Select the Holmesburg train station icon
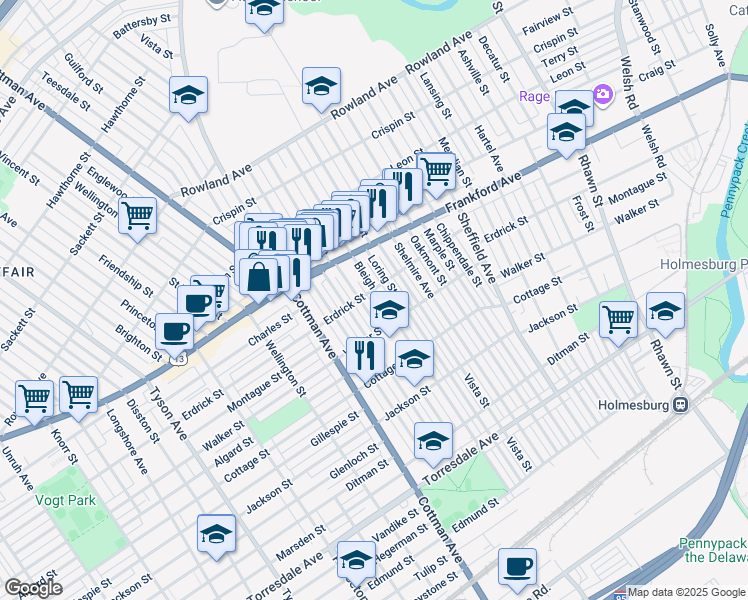 pyautogui.click(x=680, y=405)
